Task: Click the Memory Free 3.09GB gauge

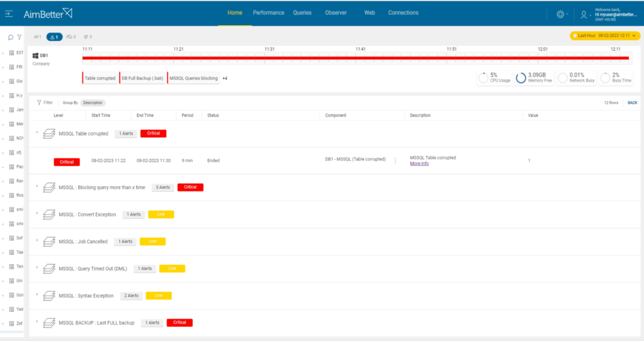Action: pos(534,77)
